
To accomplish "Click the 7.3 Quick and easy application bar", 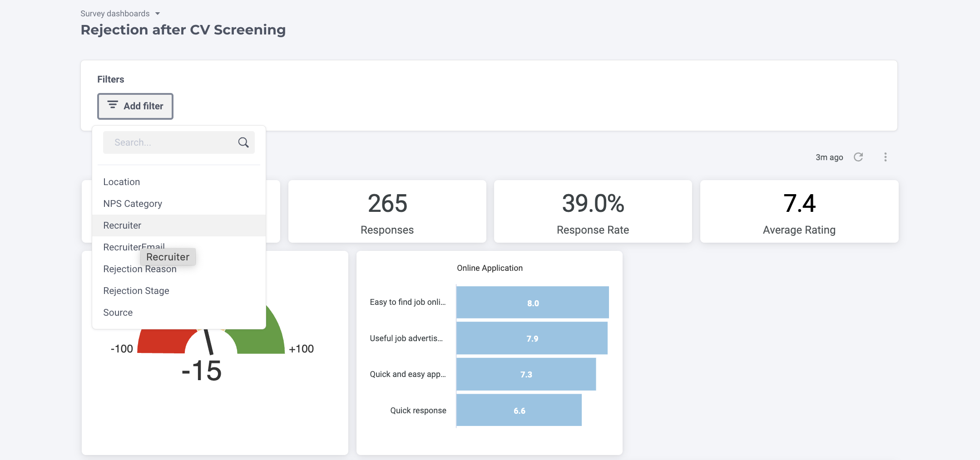I will click(526, 374).
